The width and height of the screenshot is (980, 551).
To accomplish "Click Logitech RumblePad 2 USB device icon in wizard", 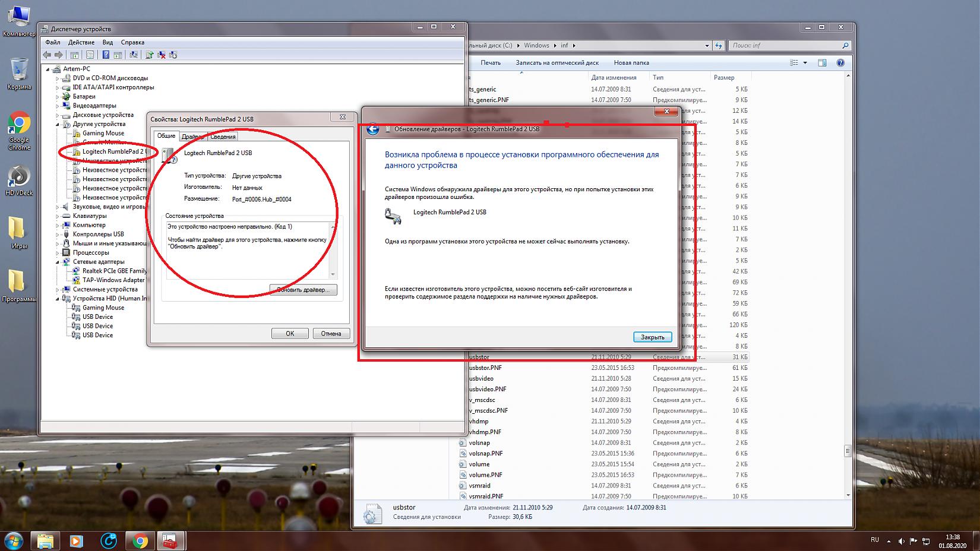I will (393, 216).
